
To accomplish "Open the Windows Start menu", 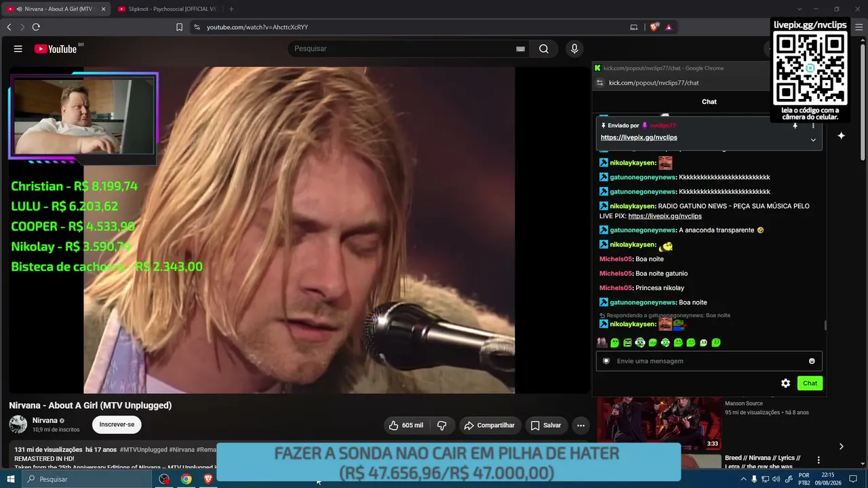I will (11, 479).
